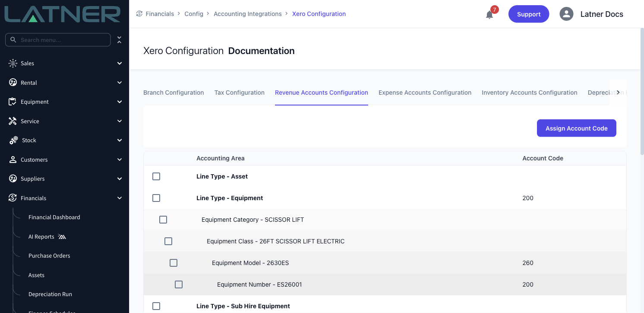Go to the Accounting Integrations breadcrumb link
Screen dimensions: 644x313
[248, 14]
